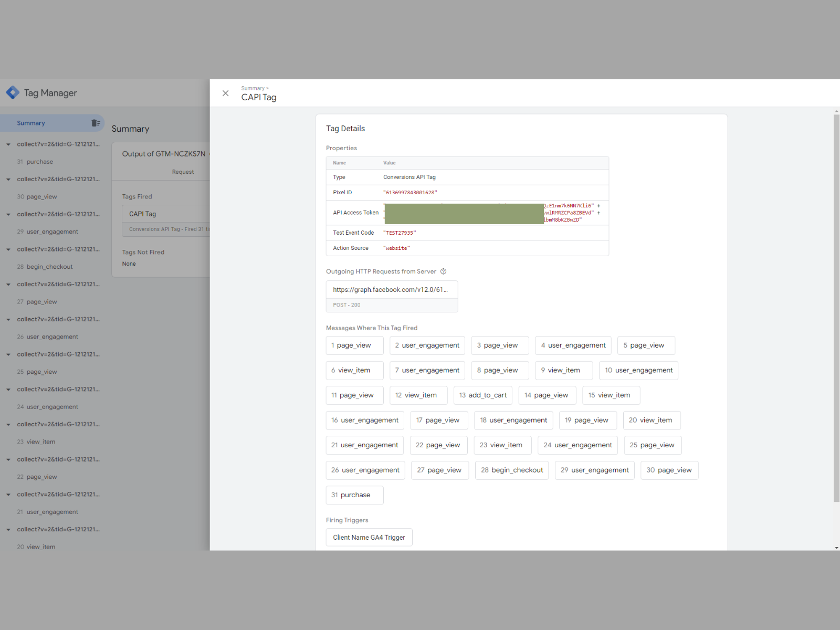Open the help icon next to Outgoing HTTP Requests
Screen dimensions: 840x630
444,271
